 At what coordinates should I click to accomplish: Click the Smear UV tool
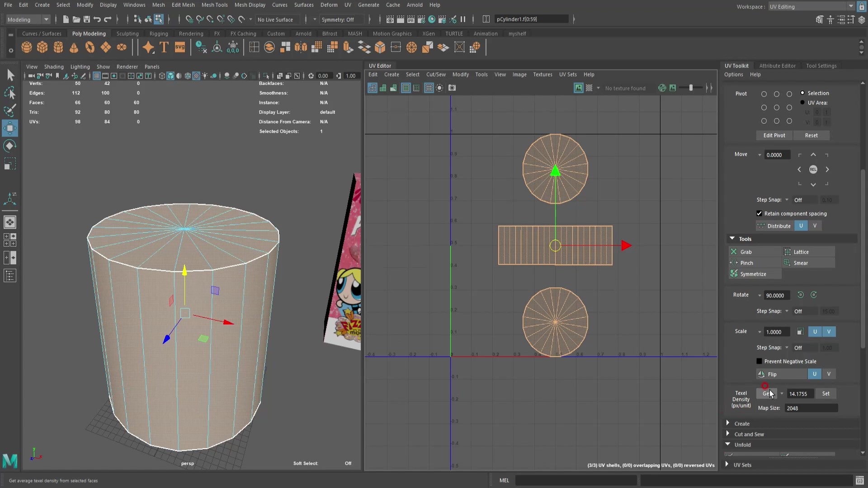point(808,263)
